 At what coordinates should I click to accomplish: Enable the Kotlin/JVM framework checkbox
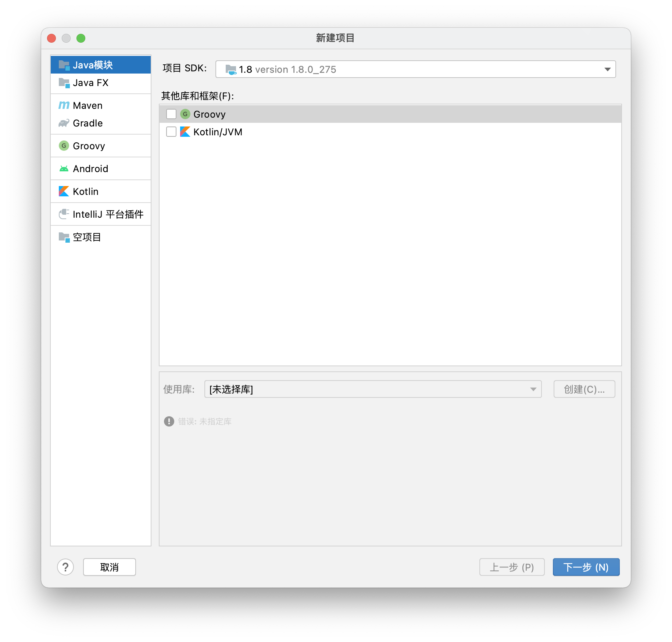tap(171, 132)
